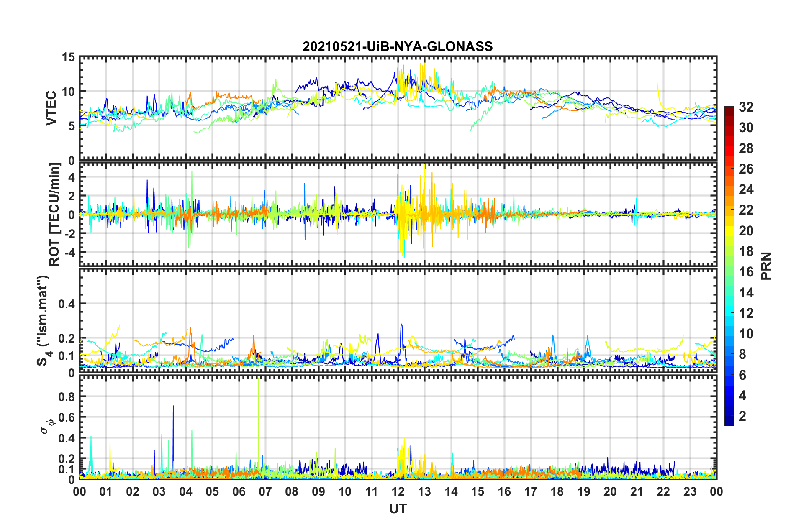Click the plot title 20210521-UiB-NYA-GLONASS

(398, 46)
